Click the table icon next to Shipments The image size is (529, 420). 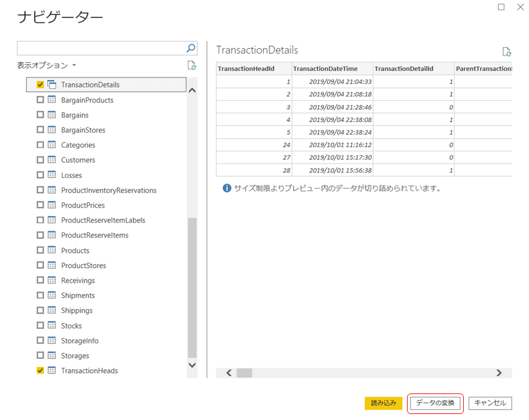point(51,295)
